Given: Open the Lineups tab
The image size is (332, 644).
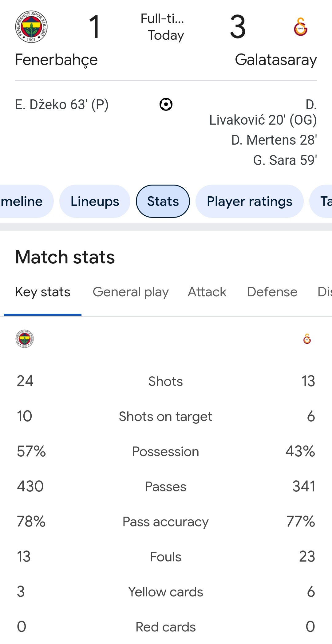Looking at the screenshot, I should [95, 201].
